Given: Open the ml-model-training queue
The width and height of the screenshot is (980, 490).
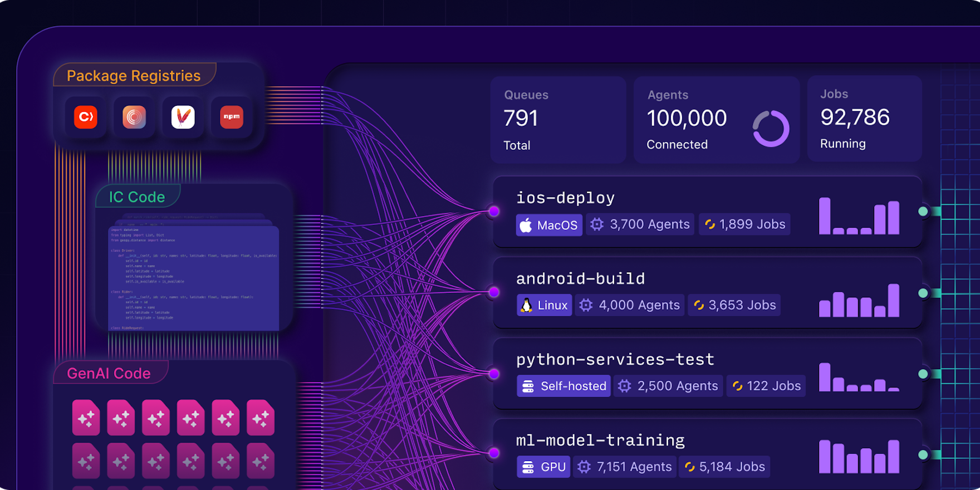Looking at the screenshot, I should click(x=707, y=454).
